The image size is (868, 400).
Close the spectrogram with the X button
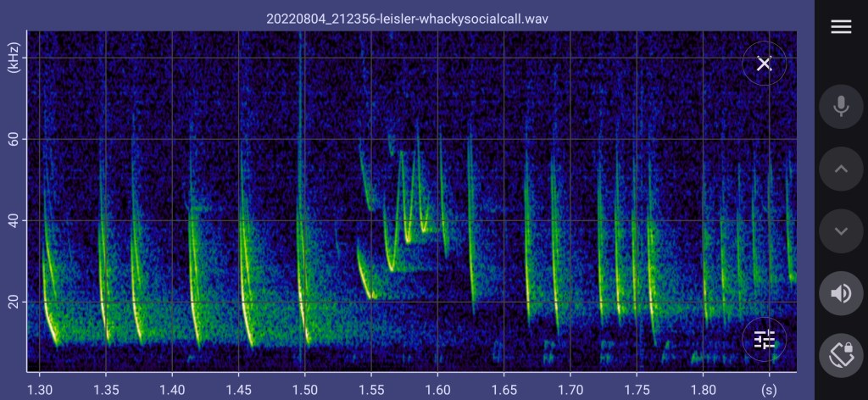coord(764,64)
